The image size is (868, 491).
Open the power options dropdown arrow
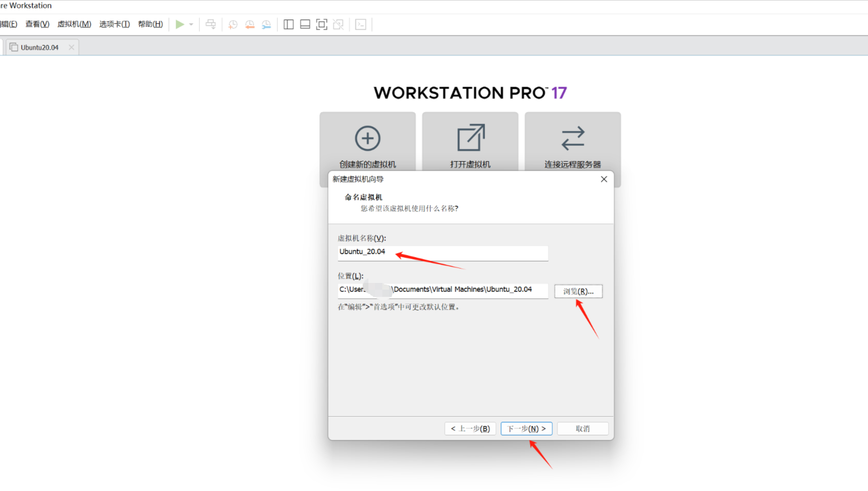point(191,24)
